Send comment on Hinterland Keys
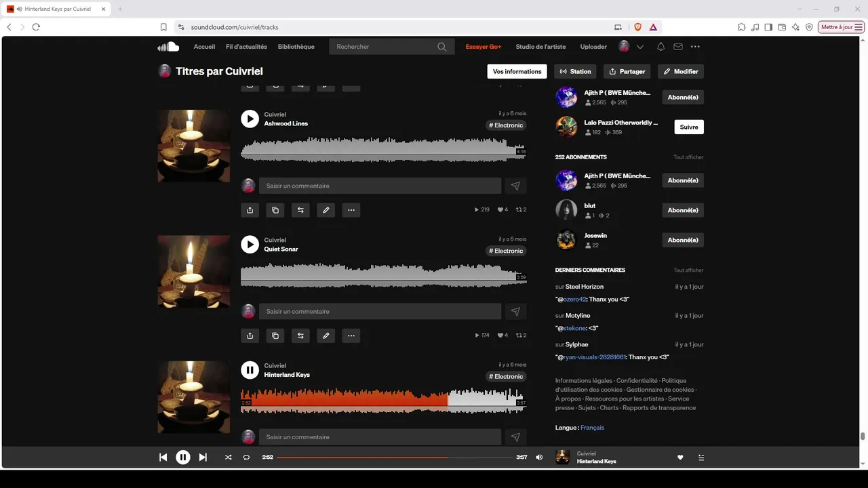 pos(515,437)
